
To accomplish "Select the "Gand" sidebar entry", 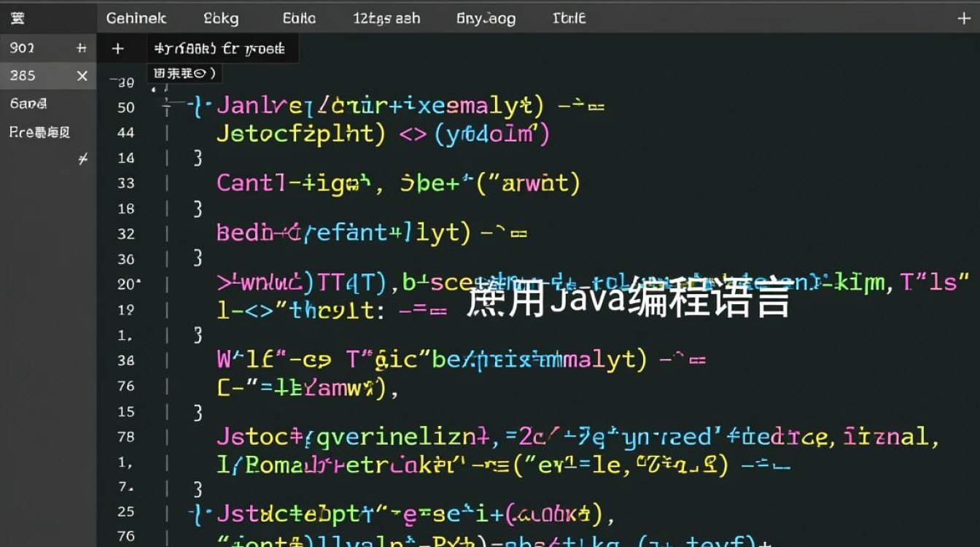I will [x=29, y=104].
